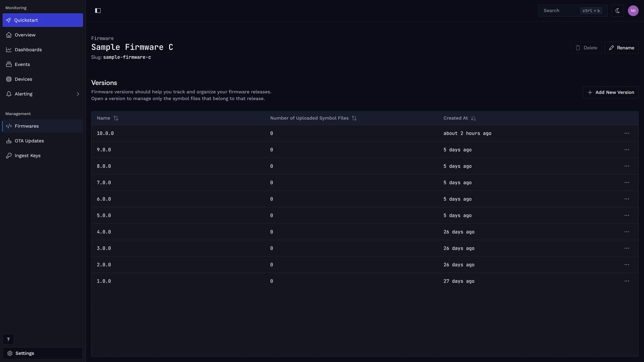The height and width of the screenshot is (362, 644).
Task: Focus the Search input field
Action: tap(573, 11)
